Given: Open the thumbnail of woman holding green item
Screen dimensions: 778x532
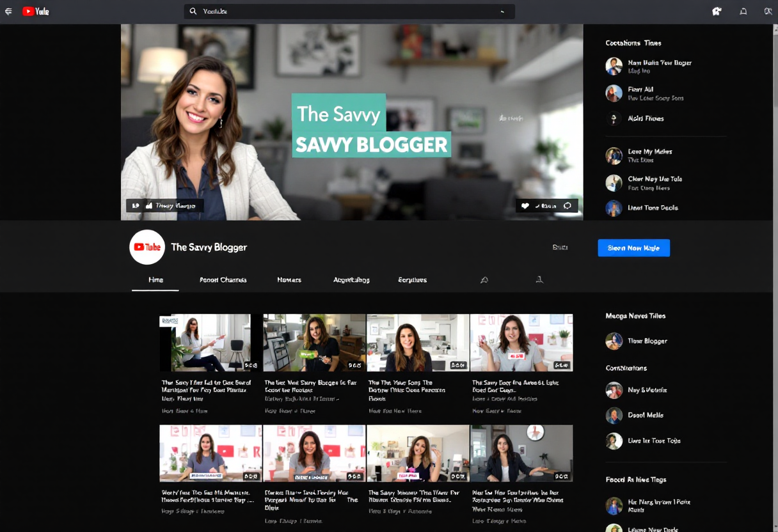Looking at the screenshot, I should (314, 343).
